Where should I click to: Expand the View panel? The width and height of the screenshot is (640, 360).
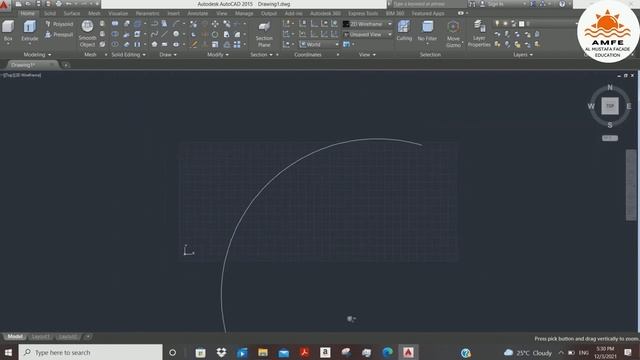[367, 55]
